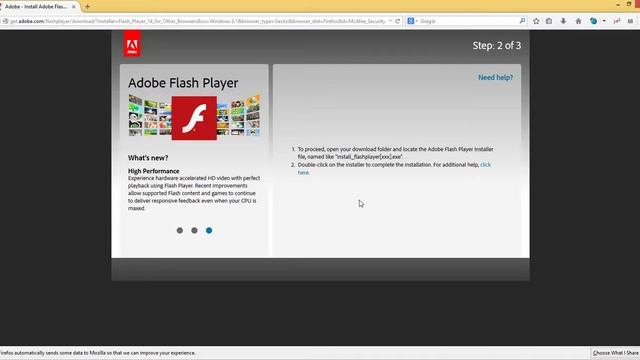Follow the 'click here' additional help link
The image size is (640, 360).
pos(485,165)
